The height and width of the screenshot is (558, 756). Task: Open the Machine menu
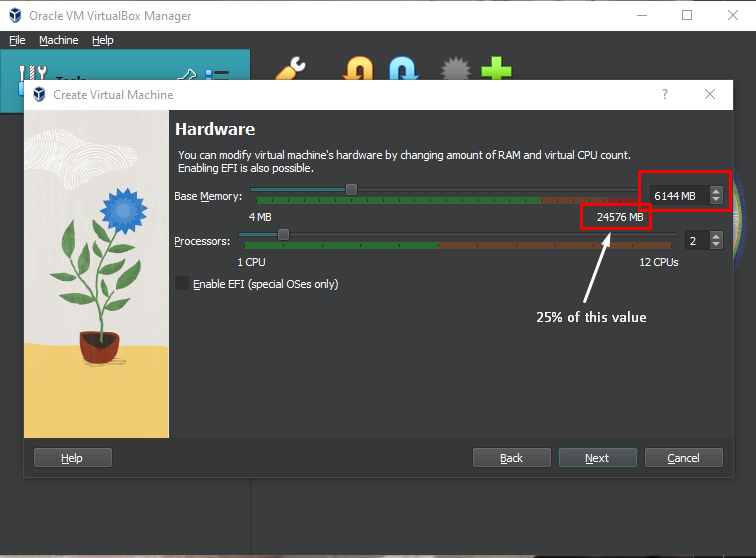click(x=58, y=40)
